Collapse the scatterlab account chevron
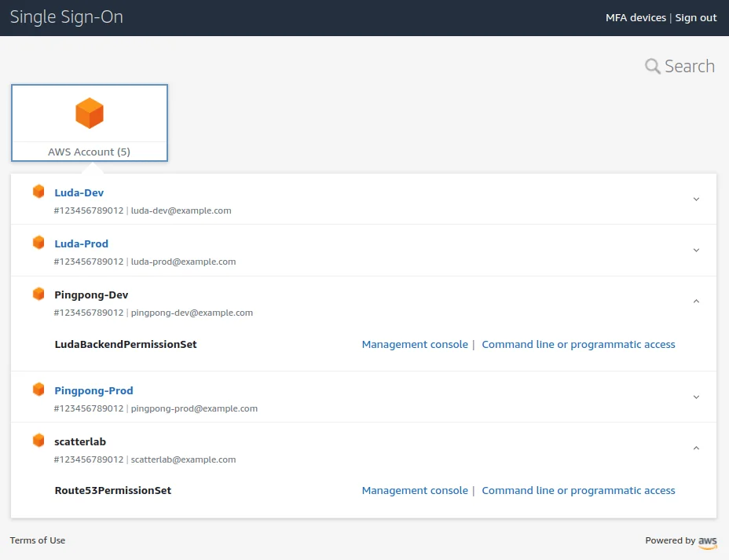 (696, 448)
